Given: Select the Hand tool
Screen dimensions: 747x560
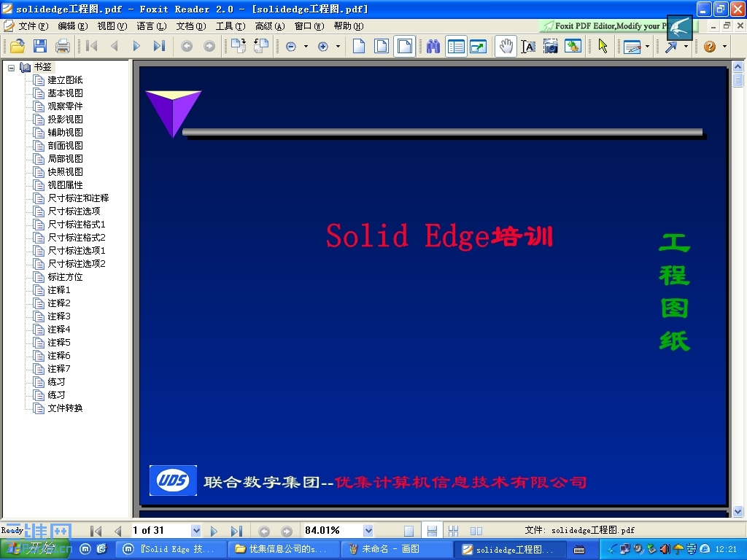Looking at the screenshot, I should (506, 46).
